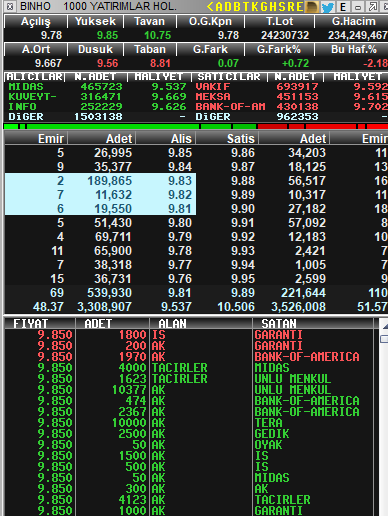Click the SATICILAR column header
Viewport: 388px width, 516px height.
pyautogui.click(x=229, y=77)
